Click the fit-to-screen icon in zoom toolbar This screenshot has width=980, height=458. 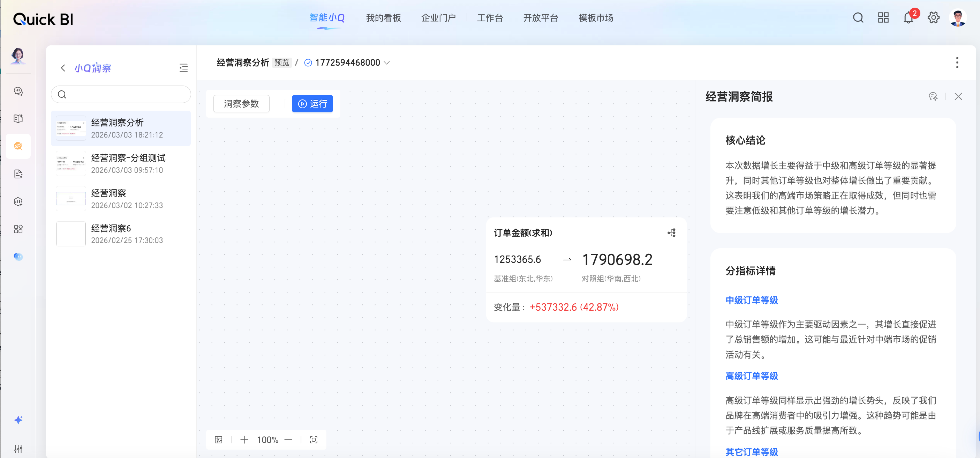click(314, 440)
